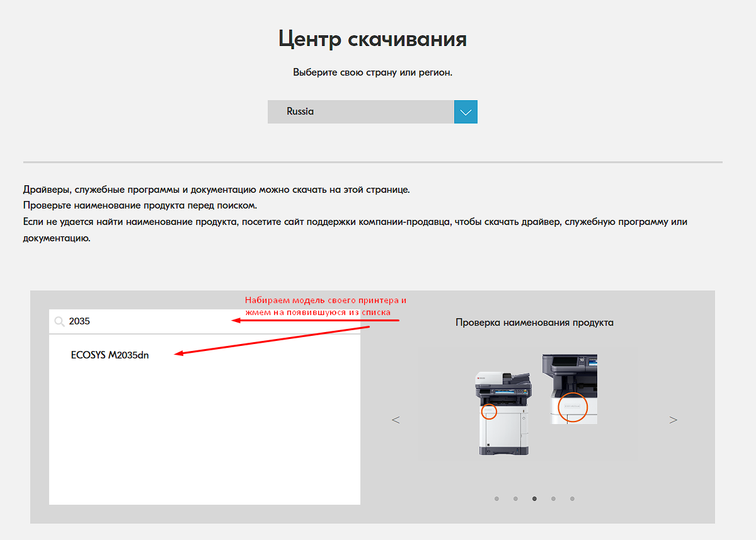Select ECOSYS M2035dn from search results

[x=110, y=355]
